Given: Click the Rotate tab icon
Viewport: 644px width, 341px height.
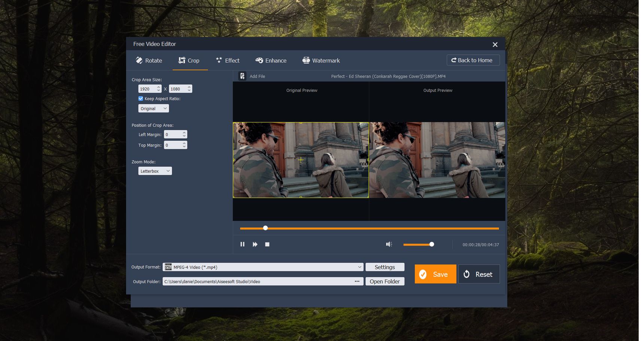Looking at the screenshot, I should click(139, 60).
